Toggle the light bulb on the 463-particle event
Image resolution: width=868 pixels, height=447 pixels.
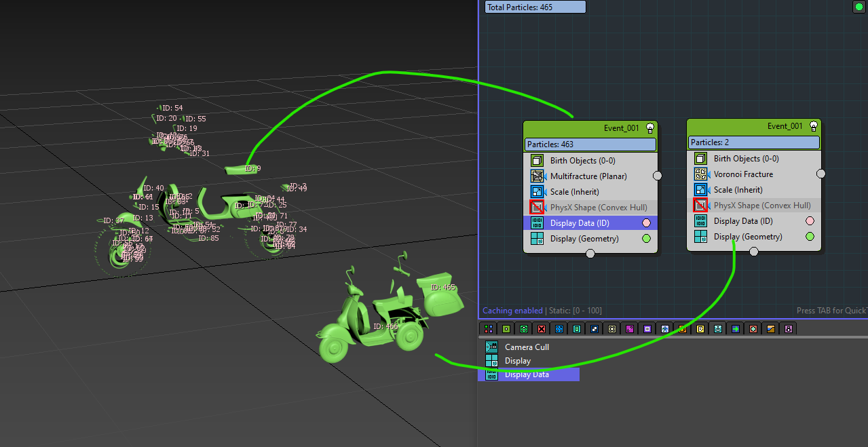coord(649,128)
